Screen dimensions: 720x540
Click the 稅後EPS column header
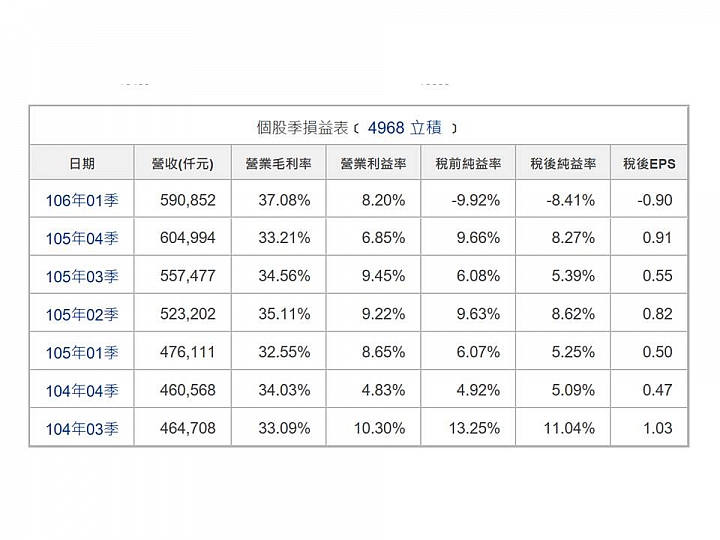649,163
